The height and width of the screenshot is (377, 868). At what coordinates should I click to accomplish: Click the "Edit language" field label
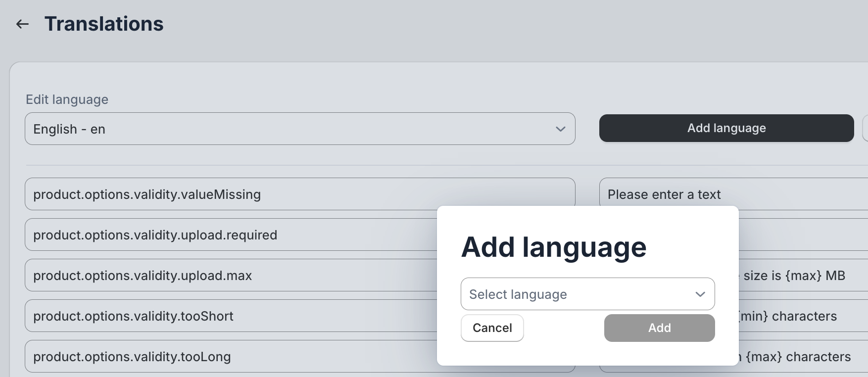(67, 99)
